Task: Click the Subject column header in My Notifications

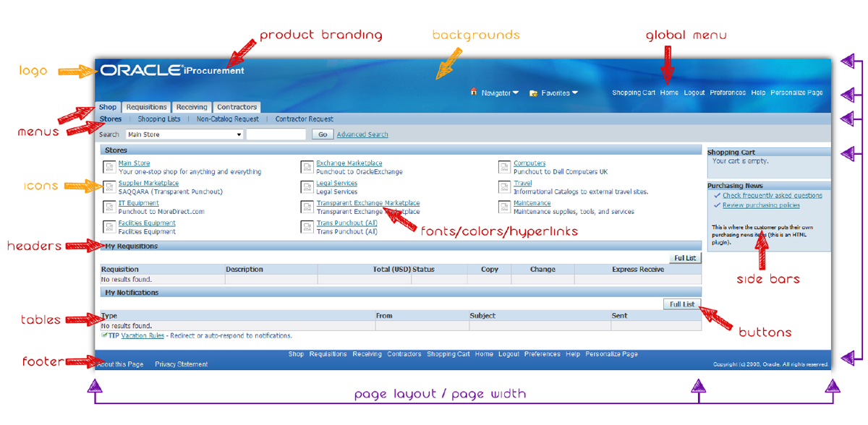Action: coord(482,316)
